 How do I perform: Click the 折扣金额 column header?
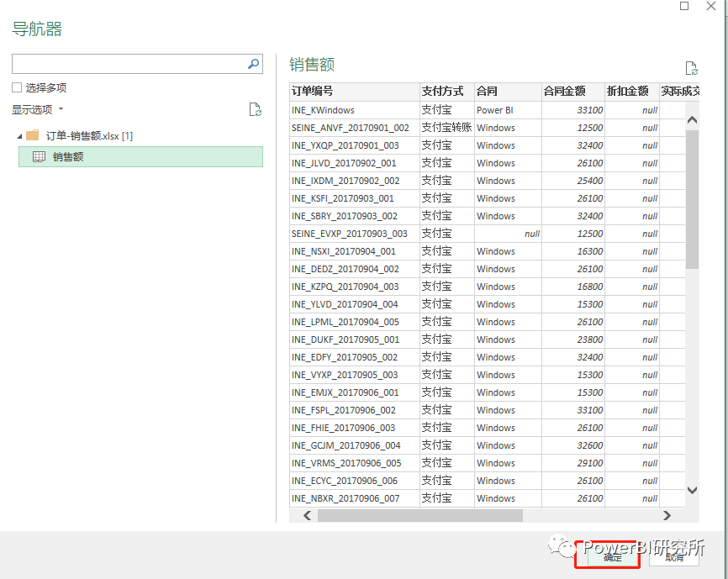pos(632,92)
